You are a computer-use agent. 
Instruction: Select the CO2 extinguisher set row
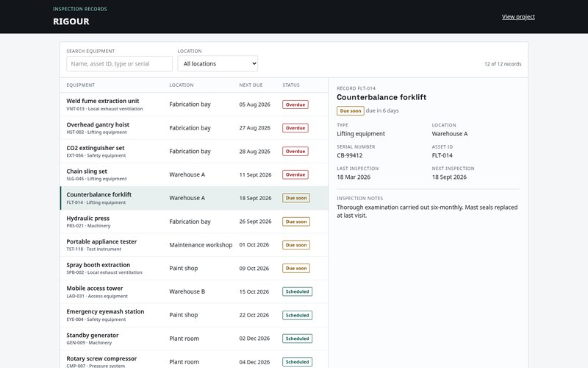(x=194, y=152)
